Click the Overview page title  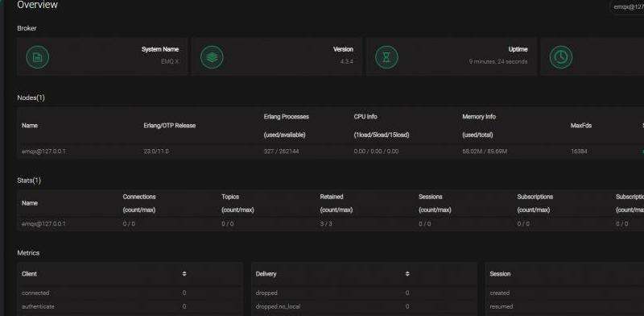[x=37, y=5]
